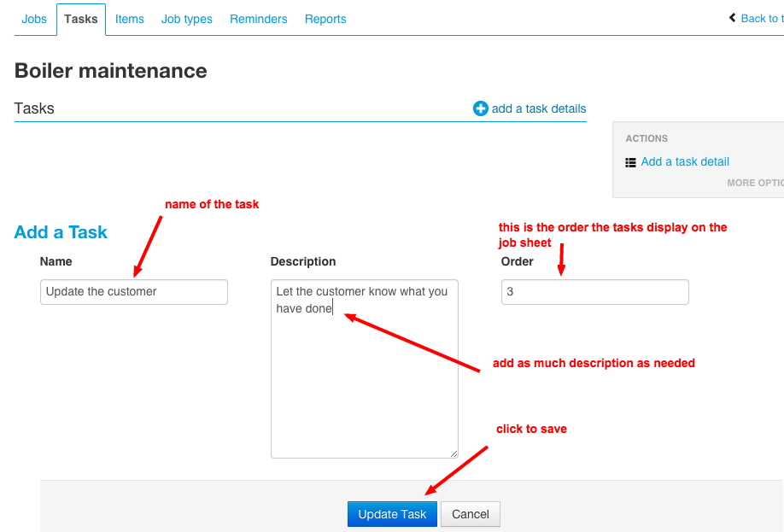Open the Jobs tab

(x=34, y=19)
